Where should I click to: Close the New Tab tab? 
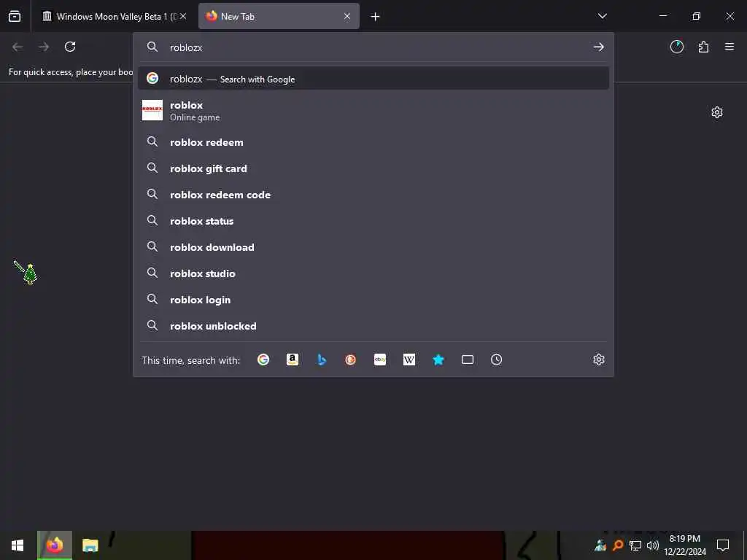coord(347,17)
